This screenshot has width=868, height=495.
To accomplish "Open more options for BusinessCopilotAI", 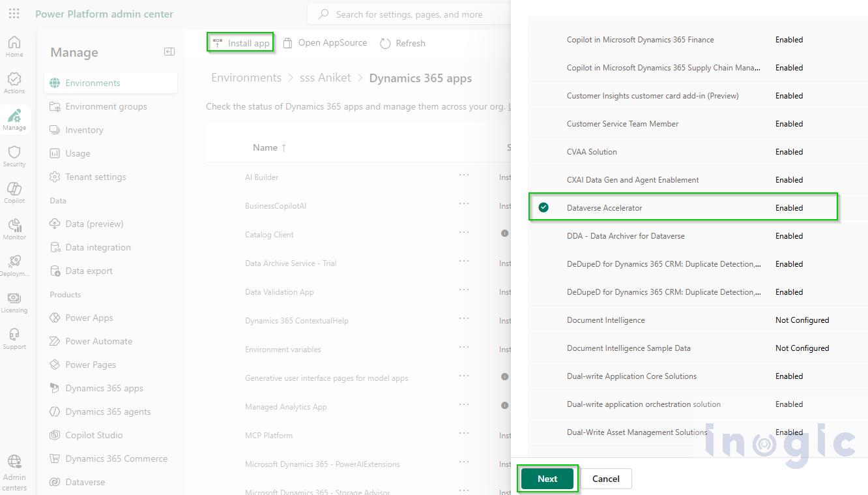I will (464, 204).
